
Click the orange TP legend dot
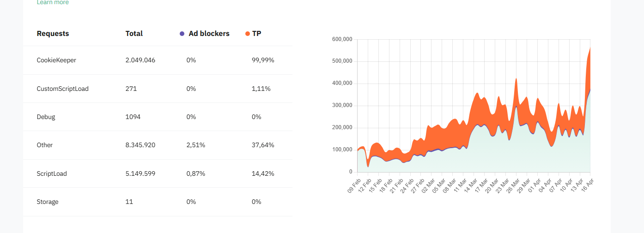pos(248,34)
